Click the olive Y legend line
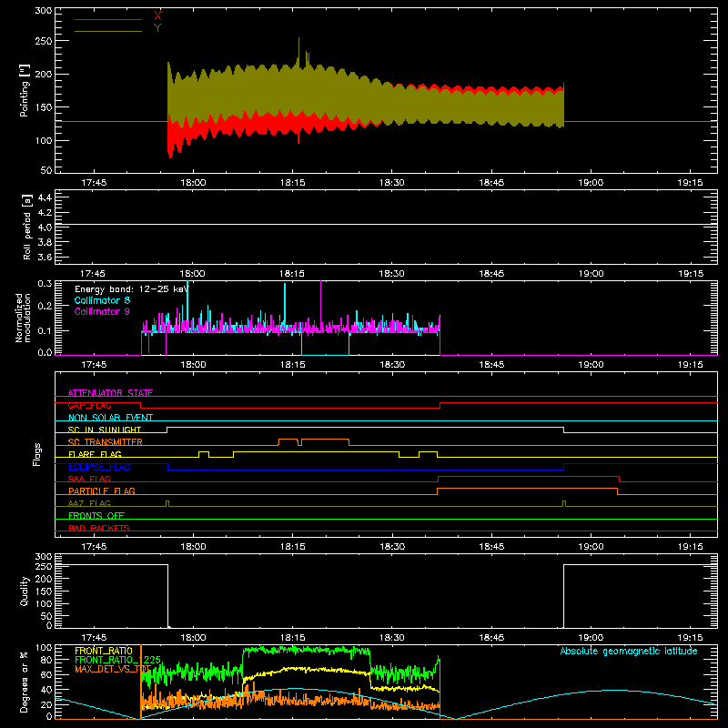The image size is (728, 728). coord(108,32)
